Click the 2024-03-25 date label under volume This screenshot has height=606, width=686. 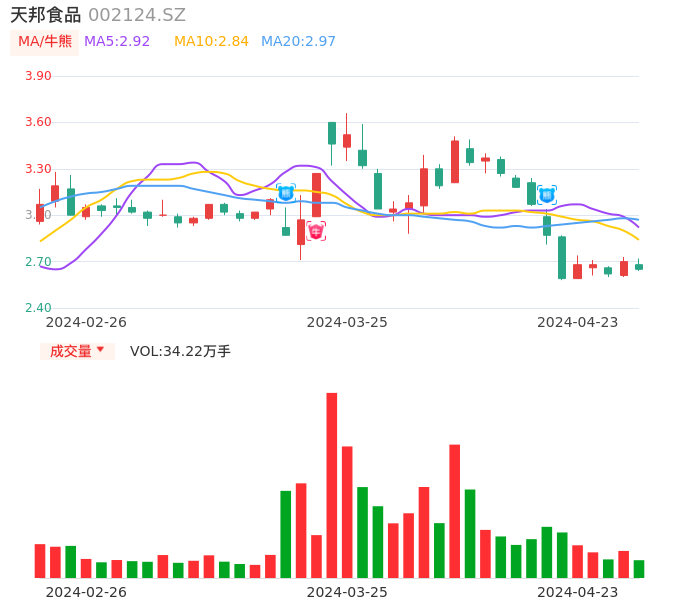click(x=347, y=592)
